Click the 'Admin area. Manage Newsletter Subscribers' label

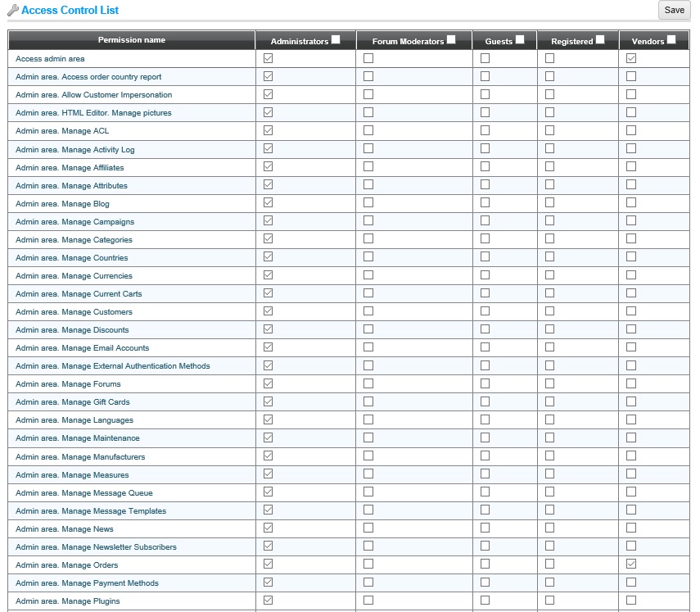pos(96,547)
